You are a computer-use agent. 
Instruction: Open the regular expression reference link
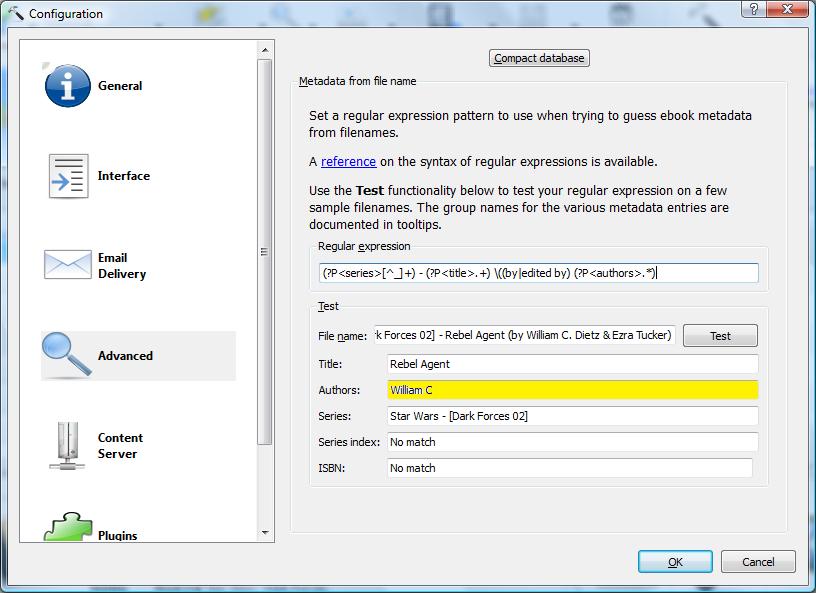348,162
